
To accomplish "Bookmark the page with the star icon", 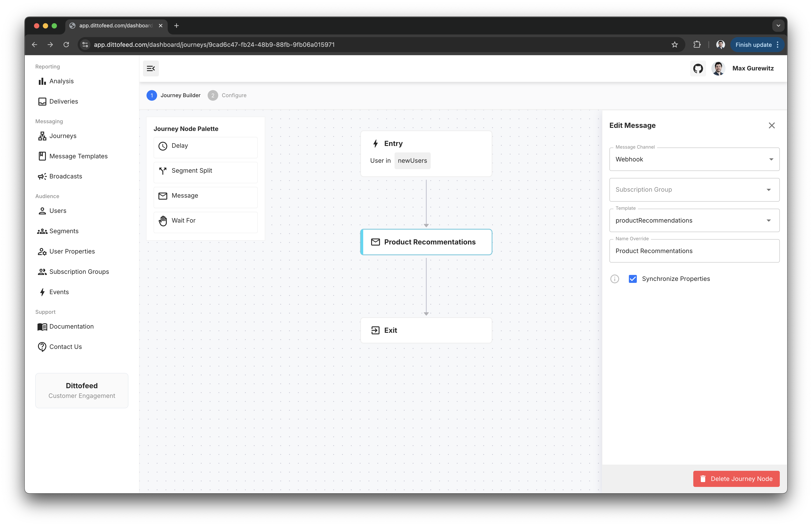I will (675, 45).
